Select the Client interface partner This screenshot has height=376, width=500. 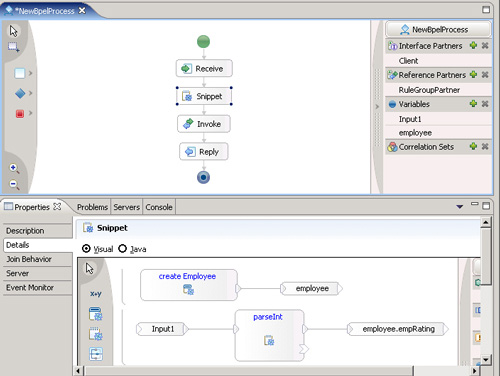(x=438, y=61)
